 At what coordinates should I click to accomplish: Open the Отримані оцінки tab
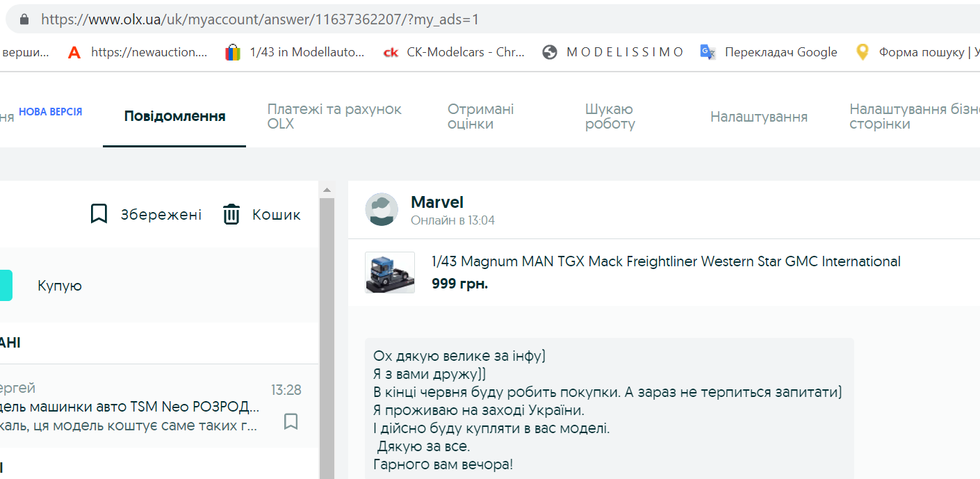coord(480,116)
